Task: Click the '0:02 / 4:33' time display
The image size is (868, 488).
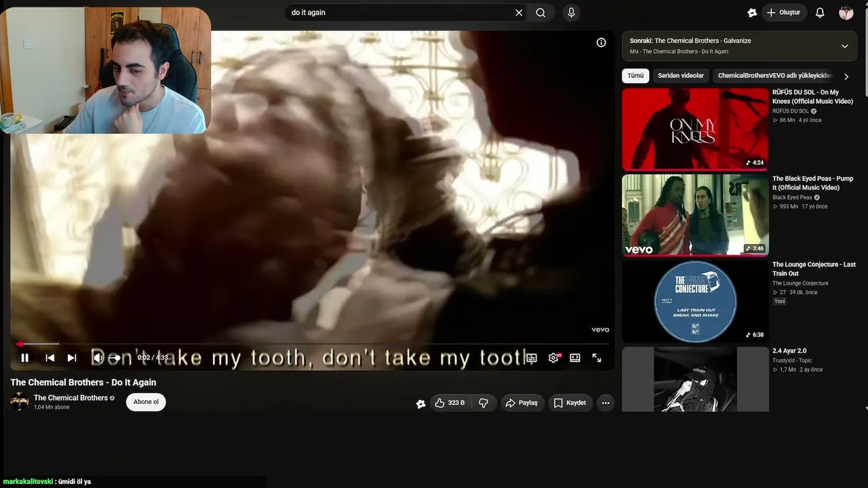Action: click(153, 358)
